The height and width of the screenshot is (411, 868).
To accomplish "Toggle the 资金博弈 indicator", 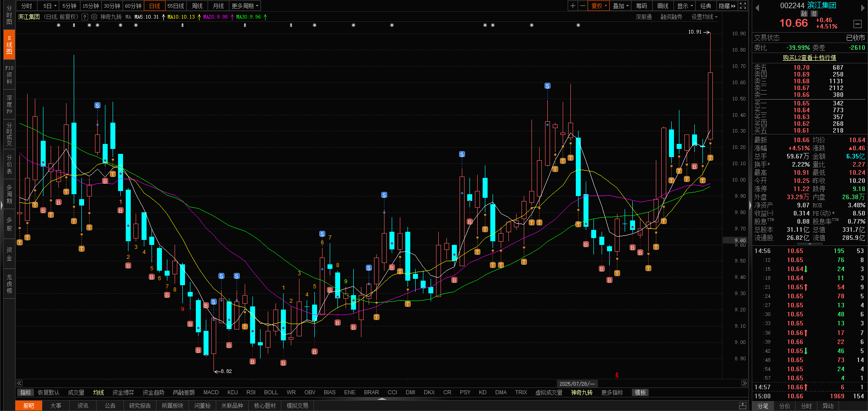I will pyautogui.click(x=123, y=392).
